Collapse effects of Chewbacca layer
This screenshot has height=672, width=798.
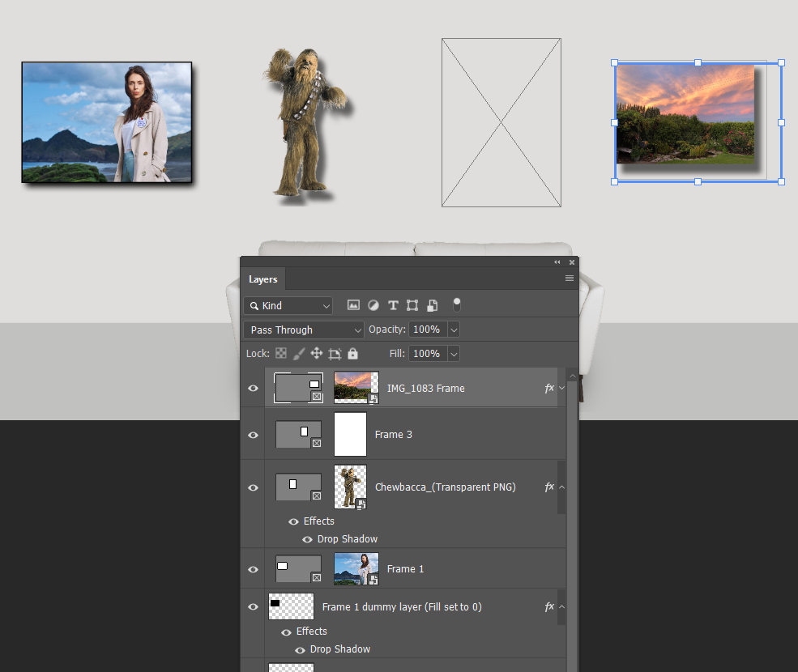pyautogui.click(x=562, y=487)
